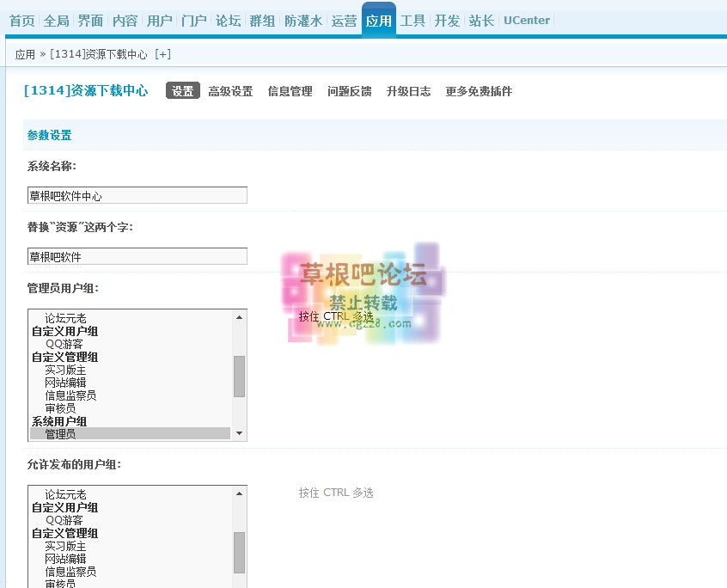Click the [+] icon in the breadcrumb
The width and height of the screenshot is (727, 588).
click(162, 54)
